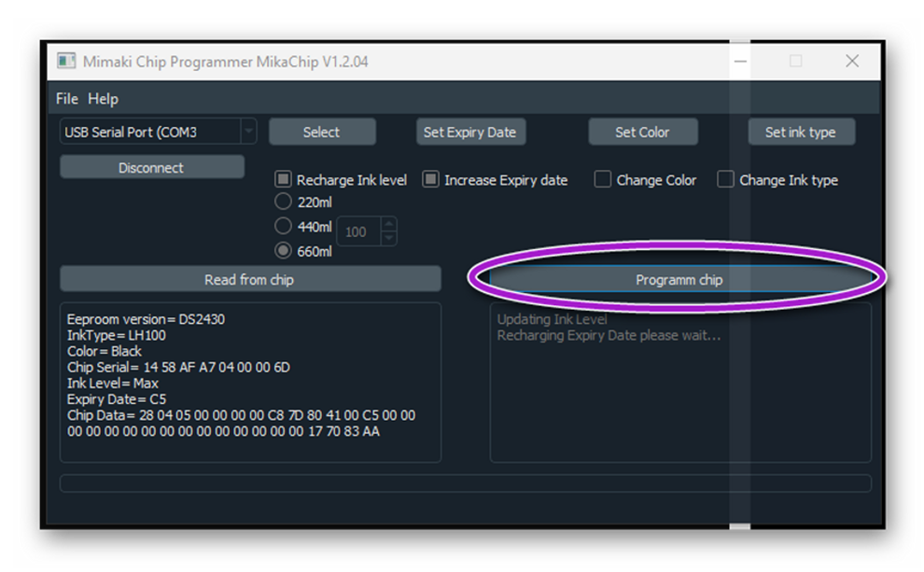This screenshot has height=572, width=924.
Task: Select the 660ml radio option
Action: coord(284,250)
